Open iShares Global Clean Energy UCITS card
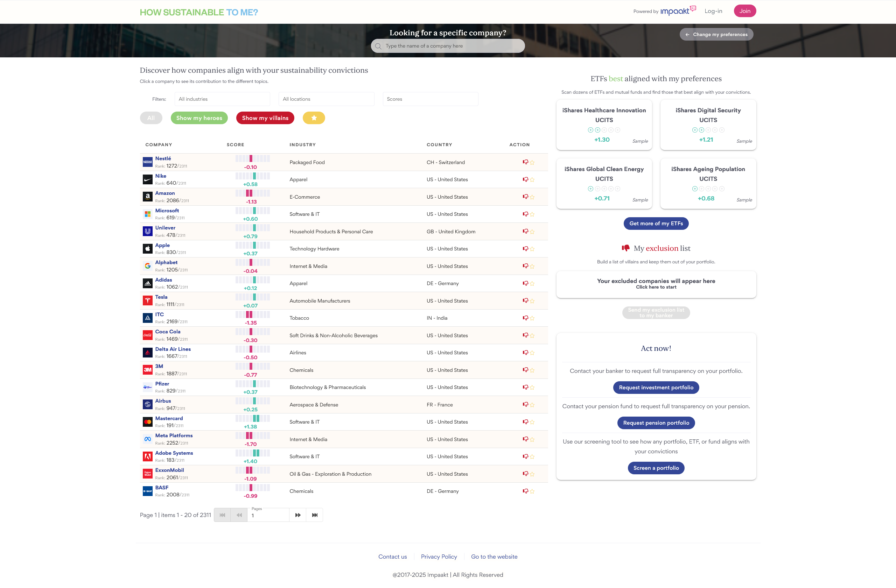Viewport: 896px width, 588px height. pos(604,184)
